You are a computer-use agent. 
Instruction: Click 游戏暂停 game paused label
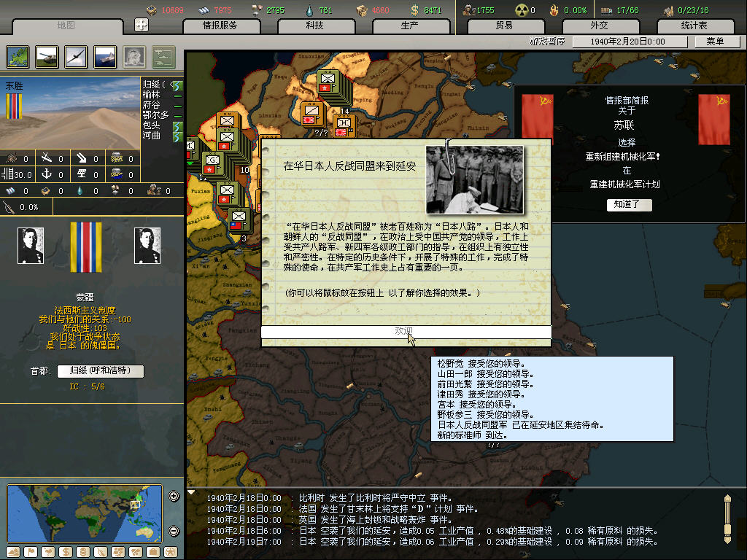click(x=547, y=42)
